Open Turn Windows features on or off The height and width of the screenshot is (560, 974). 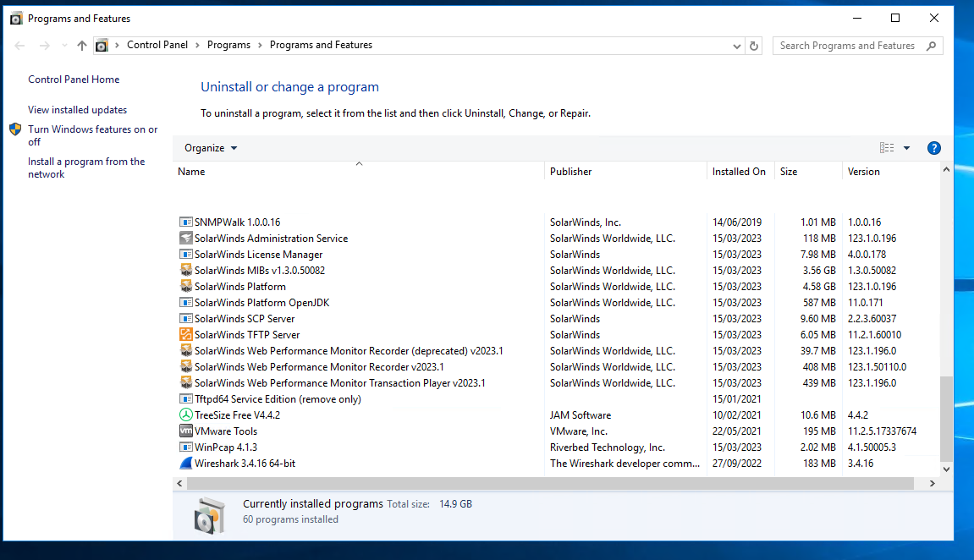(x=92, y=135)
